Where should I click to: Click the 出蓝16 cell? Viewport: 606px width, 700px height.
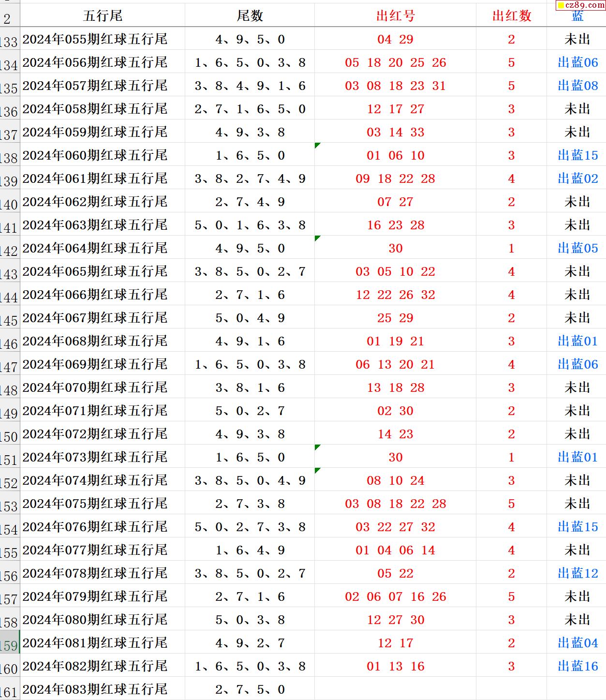tap(577, 666)
